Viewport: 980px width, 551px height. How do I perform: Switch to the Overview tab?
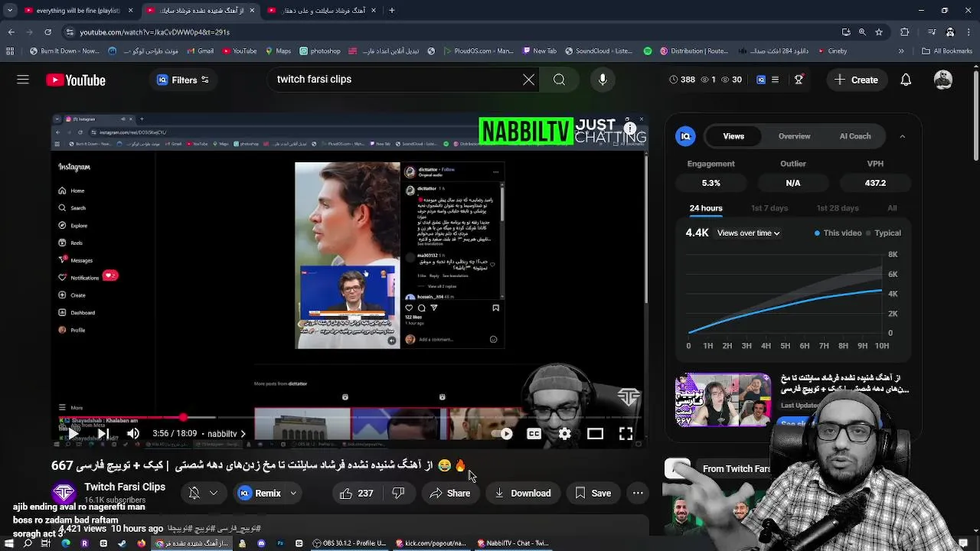[794, 136]
